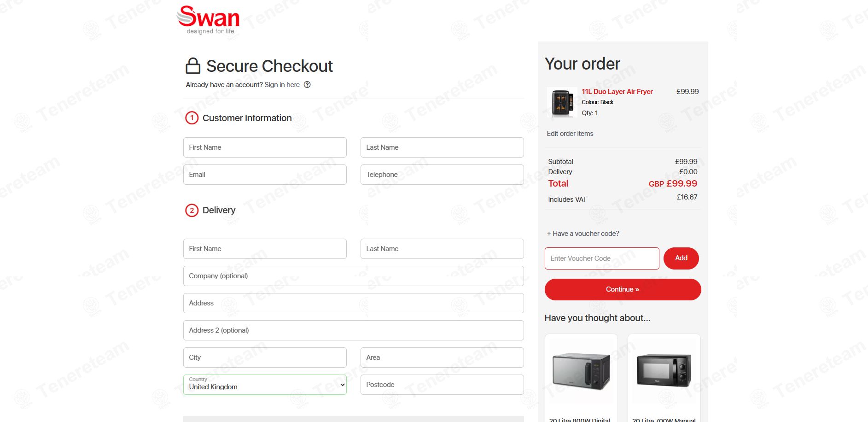The height and width of the screenshot is (422, 868).
Task: Click the Enter Voucher Code field
Action: [602, 258]
